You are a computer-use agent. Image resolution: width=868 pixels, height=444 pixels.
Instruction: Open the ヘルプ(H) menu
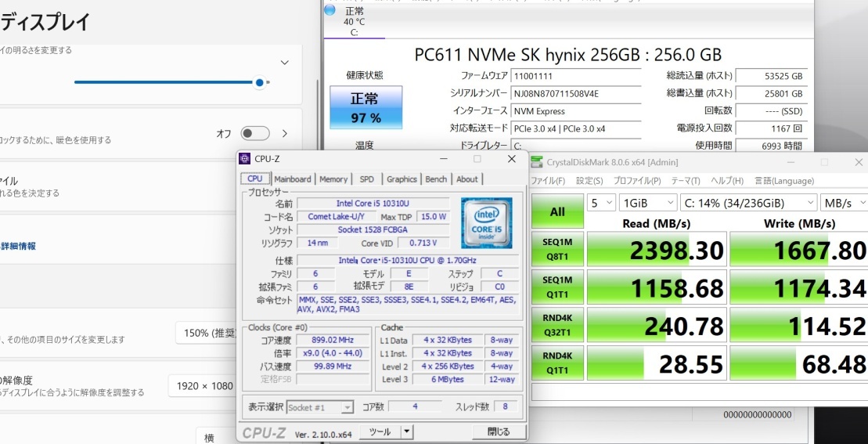point(727,181)
